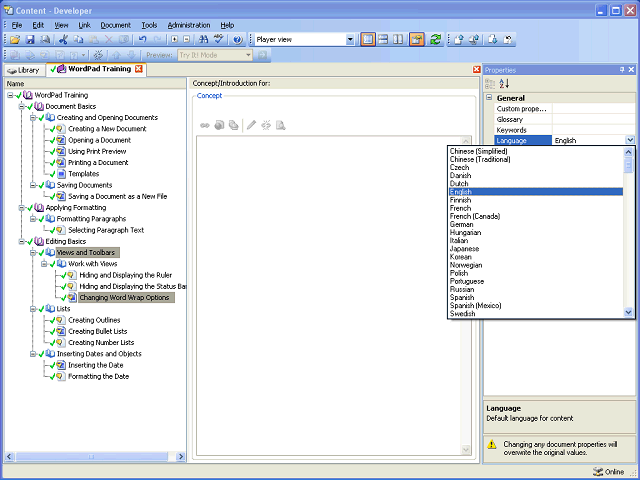
Task: Collapse the Editing Basics tree node
Action: point(22,241)
